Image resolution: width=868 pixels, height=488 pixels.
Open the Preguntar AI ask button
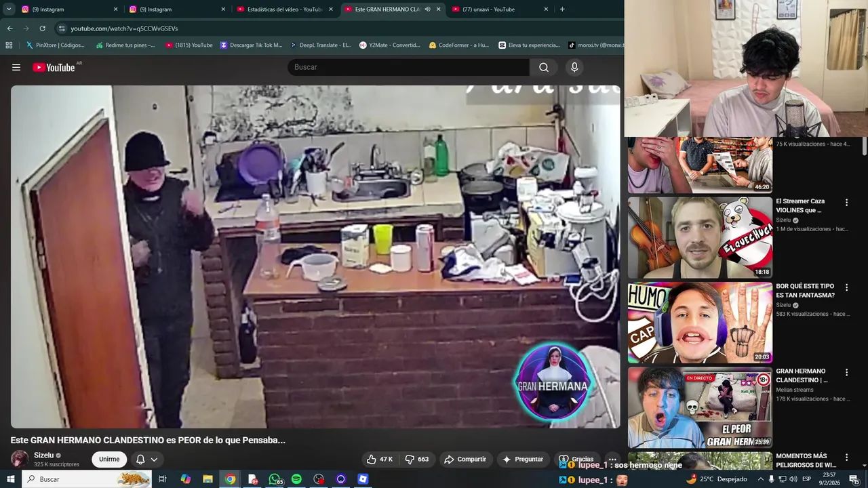pos(523,459)
